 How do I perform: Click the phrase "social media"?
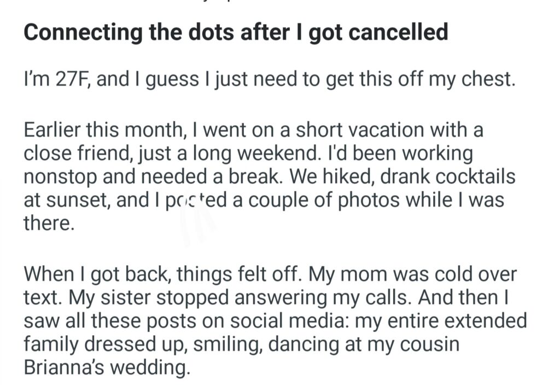(296, 320)
